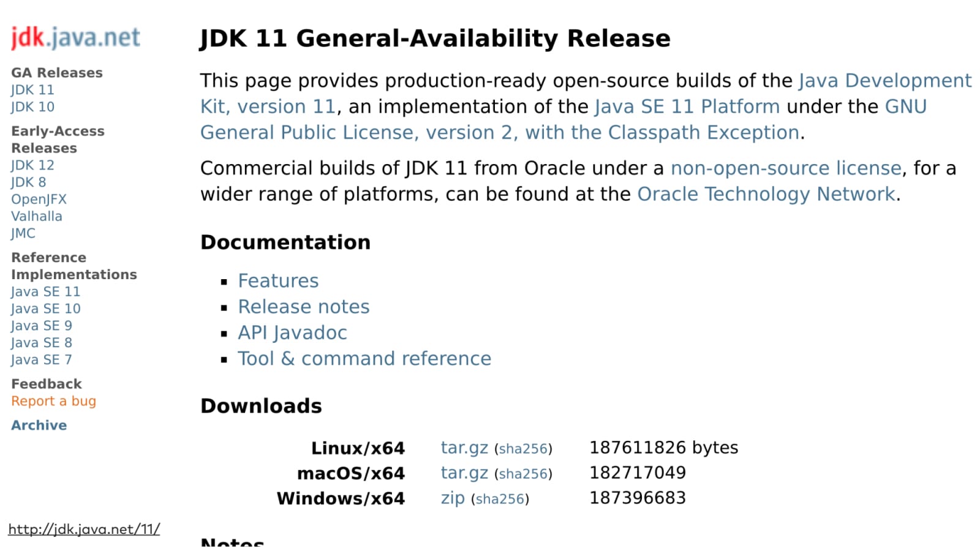
Task: Open JDK 11 under GA Releases
Action: coord(32,90)
